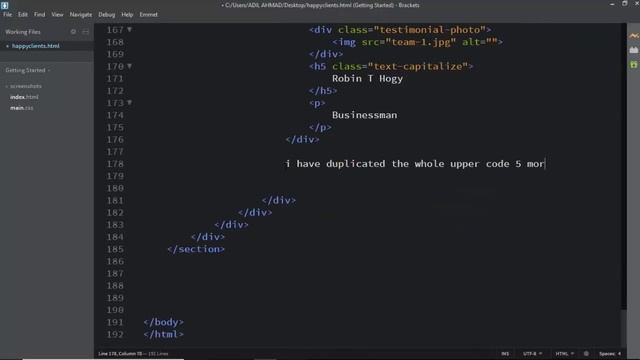
Task: Click the split view icon beside Working Files
Action: tap(85, 31)
